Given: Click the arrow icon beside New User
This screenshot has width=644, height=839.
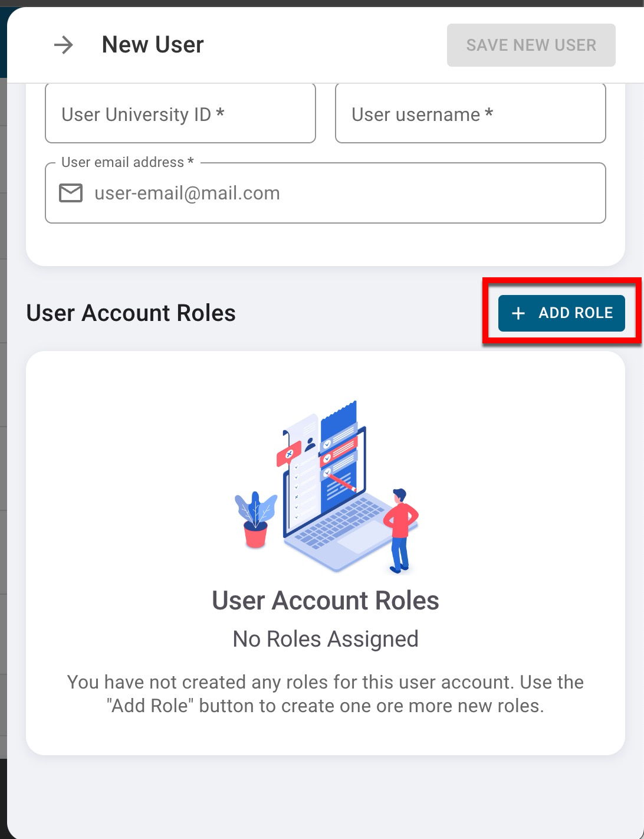Looking at the screenshot, I should pos(63,45).
